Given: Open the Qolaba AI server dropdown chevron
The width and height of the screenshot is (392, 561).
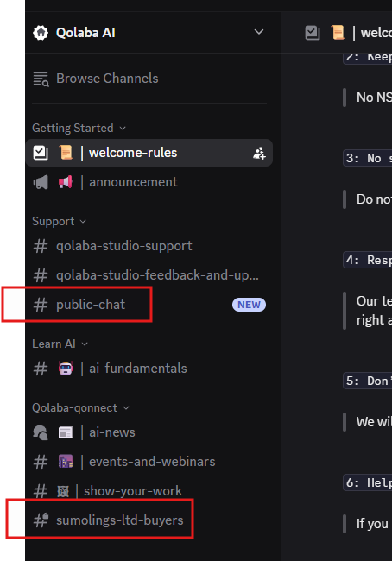Looking at the screenshot, I should [259, 32].
